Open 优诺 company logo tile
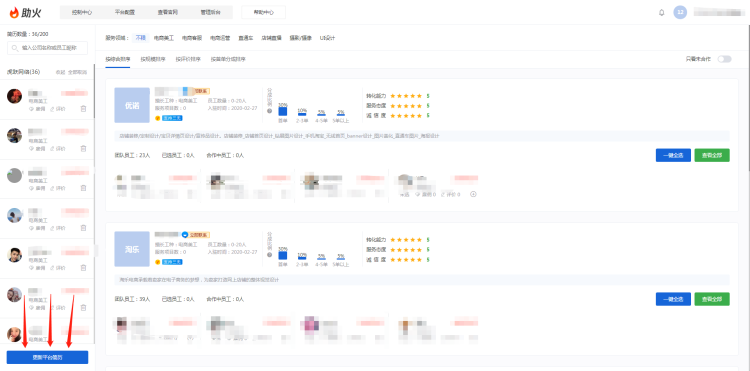 click(x=132, y=105)
